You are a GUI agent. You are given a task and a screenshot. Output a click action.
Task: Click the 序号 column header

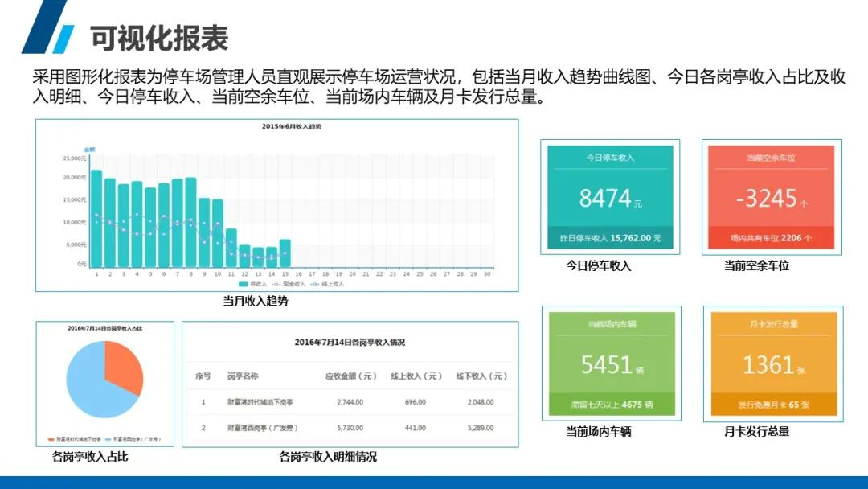point(203,376)
